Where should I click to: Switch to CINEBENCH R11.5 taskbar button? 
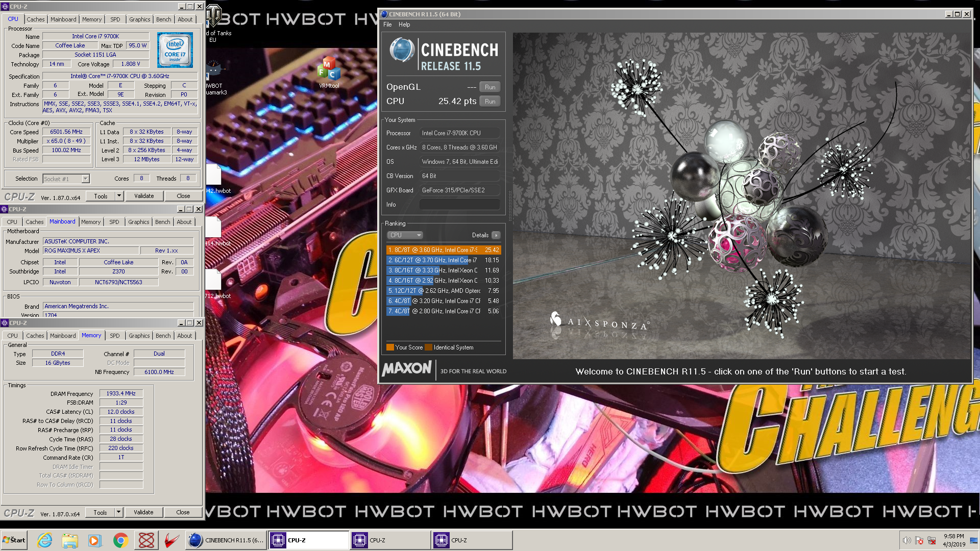coord(226,540)
